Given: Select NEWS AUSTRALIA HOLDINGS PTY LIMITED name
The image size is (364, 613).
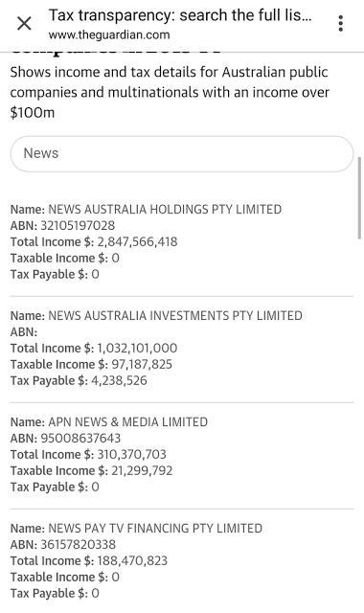Looking at the screenshot, I should pyautogui.click(x=165, y=209).
